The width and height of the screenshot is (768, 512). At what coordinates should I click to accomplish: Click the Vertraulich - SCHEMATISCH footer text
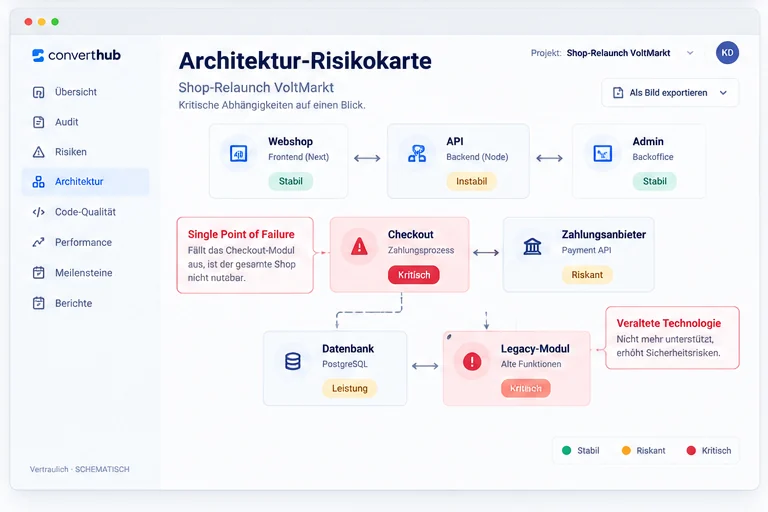[x=79, y=469]
